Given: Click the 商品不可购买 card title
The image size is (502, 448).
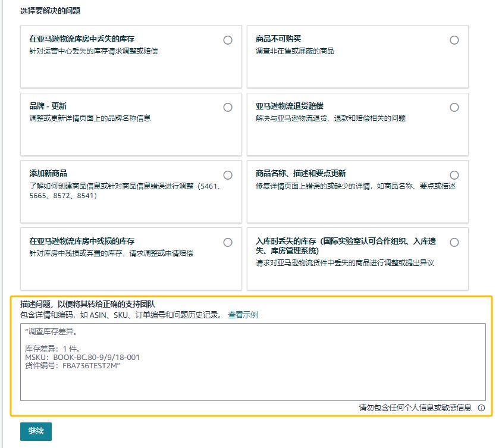Looking at the screenshot, I should pyautogui.click(x=278, y=39).
